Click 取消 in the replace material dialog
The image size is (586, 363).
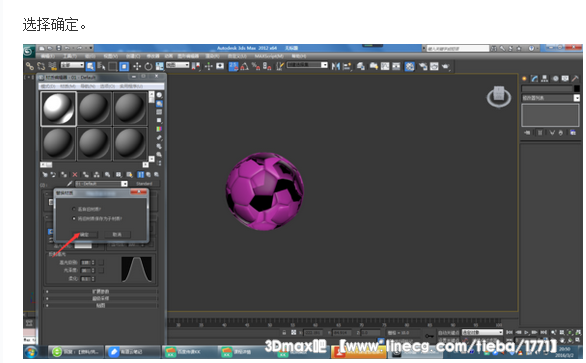click(117, 234)
